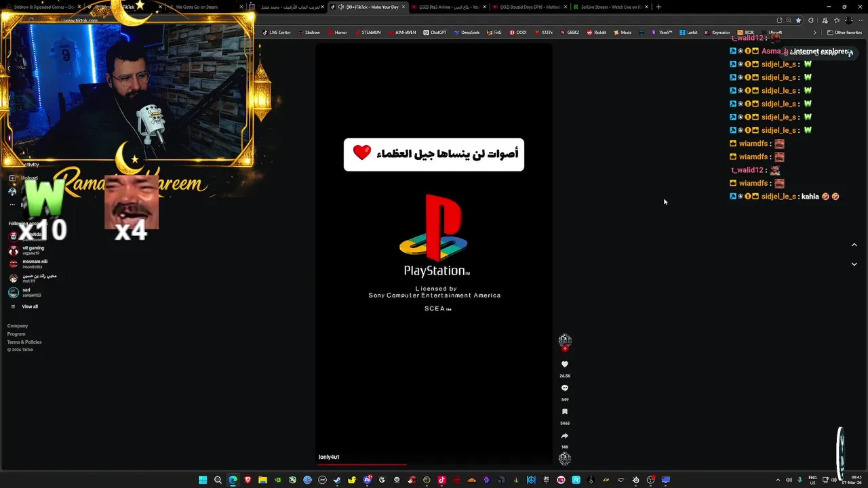Open the STEAMUN bookmark
Viewport: 868px width, 488px height.
368,33
